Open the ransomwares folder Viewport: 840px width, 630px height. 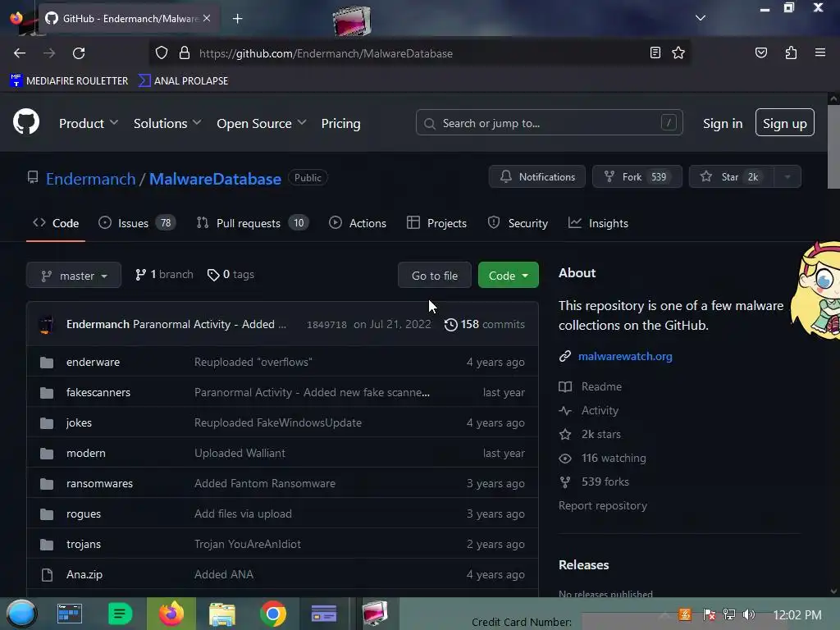tap(99, 483)
